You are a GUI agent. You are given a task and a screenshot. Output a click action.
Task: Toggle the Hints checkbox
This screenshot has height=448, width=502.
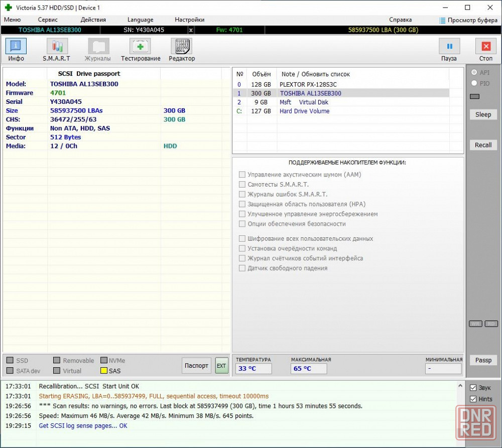pyautogui.click(x=473, y=399)
